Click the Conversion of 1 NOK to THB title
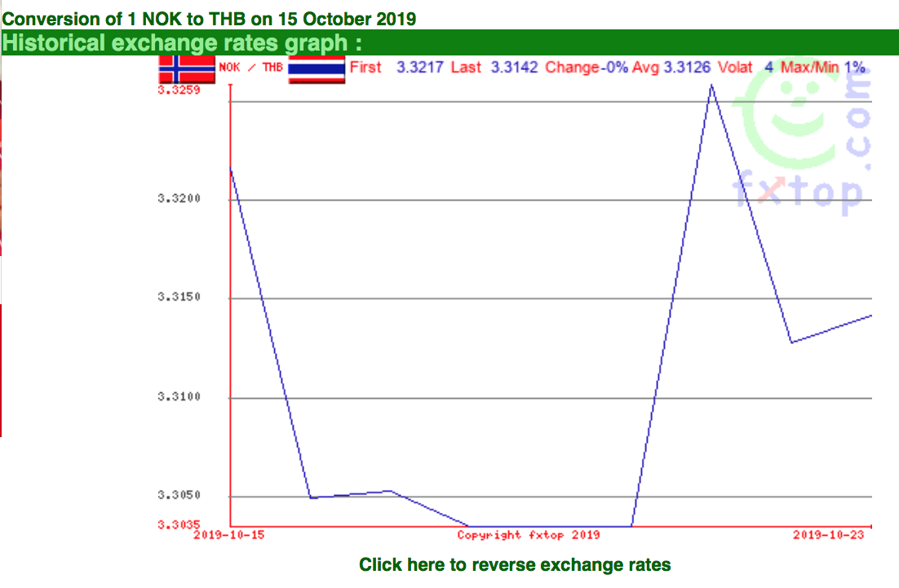 pyautogui.click(x=210, y=19)
